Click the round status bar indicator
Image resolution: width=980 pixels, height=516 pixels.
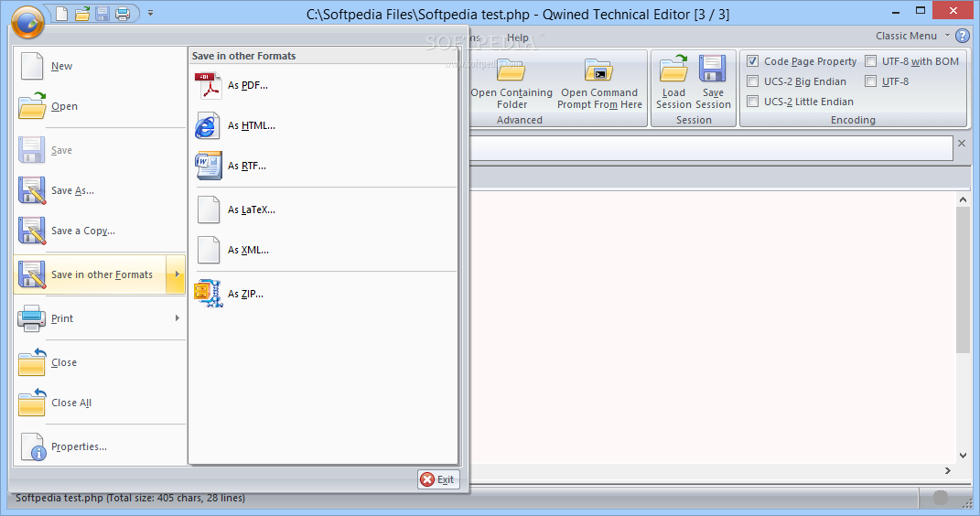click(940, 498)
